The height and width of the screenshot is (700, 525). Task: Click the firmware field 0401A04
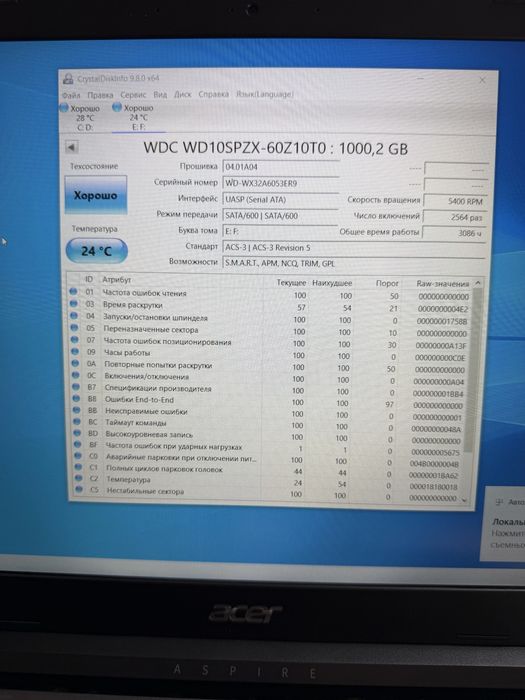point(280,167)
